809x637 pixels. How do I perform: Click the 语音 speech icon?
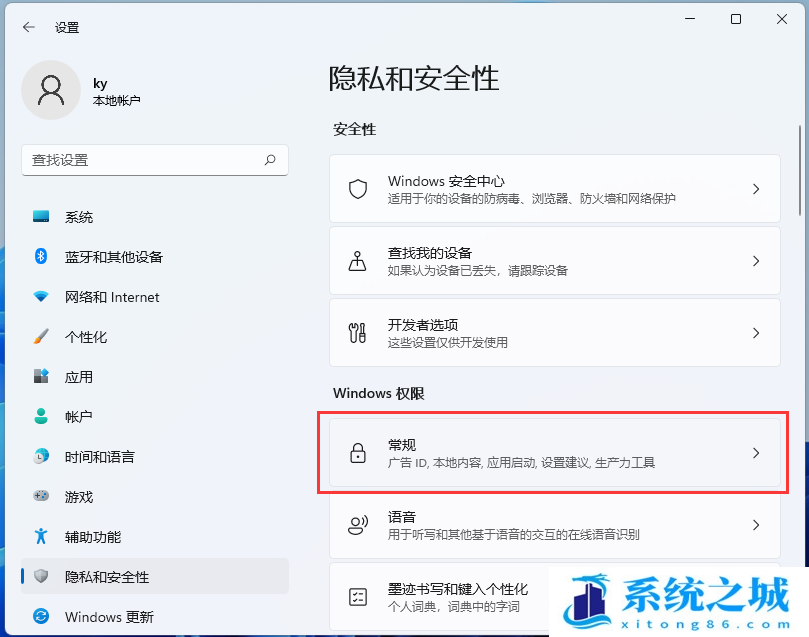coord(358,525)
